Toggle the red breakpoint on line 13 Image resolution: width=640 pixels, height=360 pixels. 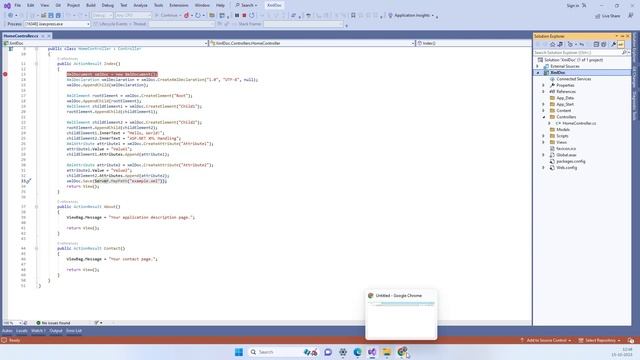[5, 74]
